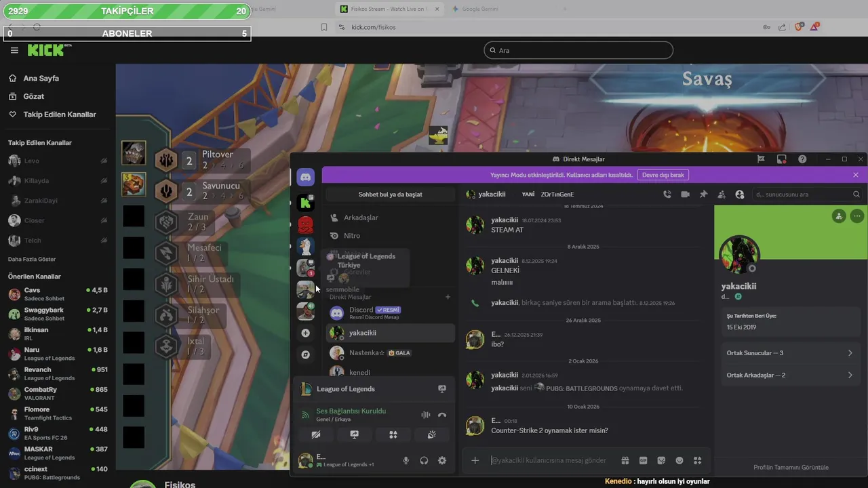868x488 pixels.
Task: Open Takip Edilen Kanallar on Kick
Action: (60, 115)
